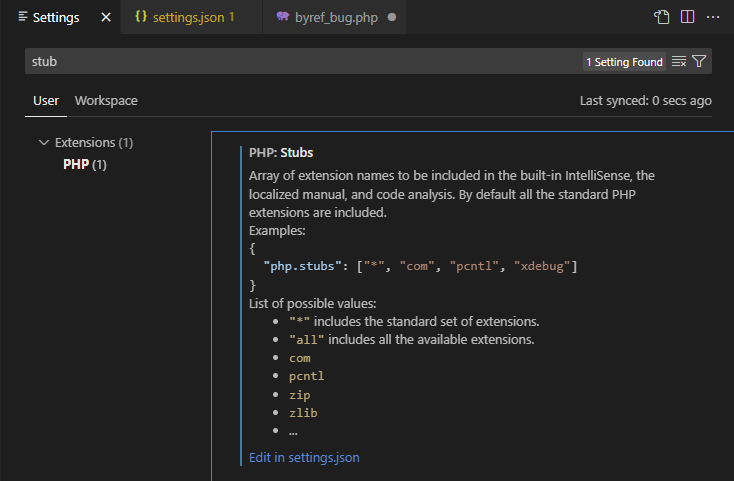Click the Last synced status text

(645, 101)
